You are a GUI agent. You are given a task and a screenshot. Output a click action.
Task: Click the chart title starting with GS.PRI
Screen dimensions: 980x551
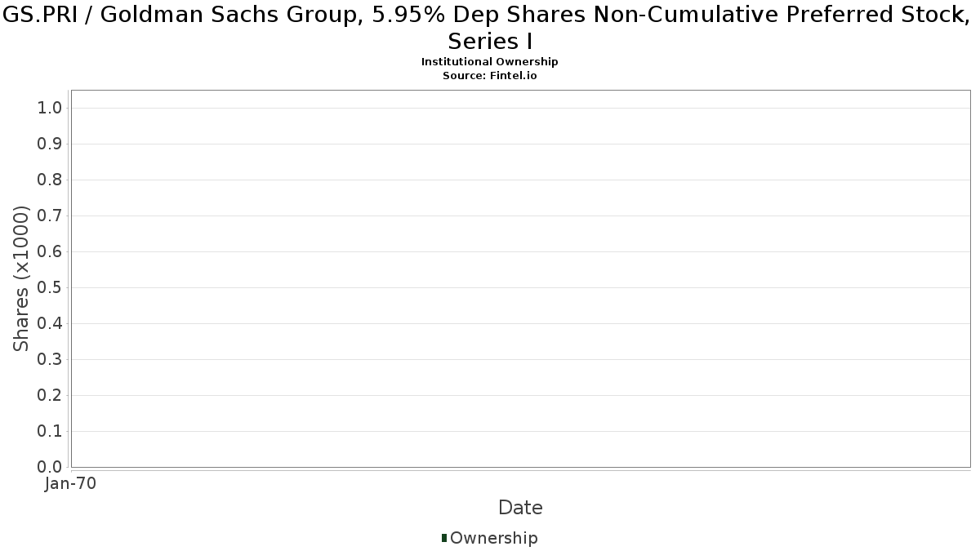pos(490,27)
